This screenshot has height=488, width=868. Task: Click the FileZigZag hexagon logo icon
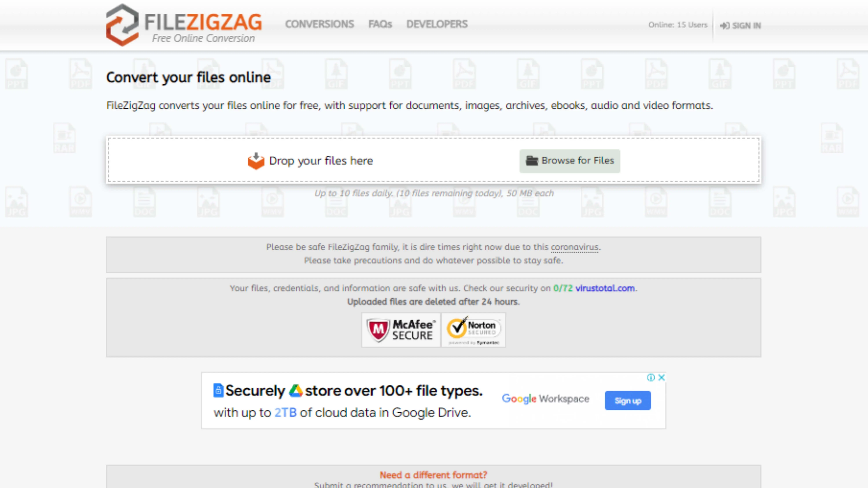(122, 25)
